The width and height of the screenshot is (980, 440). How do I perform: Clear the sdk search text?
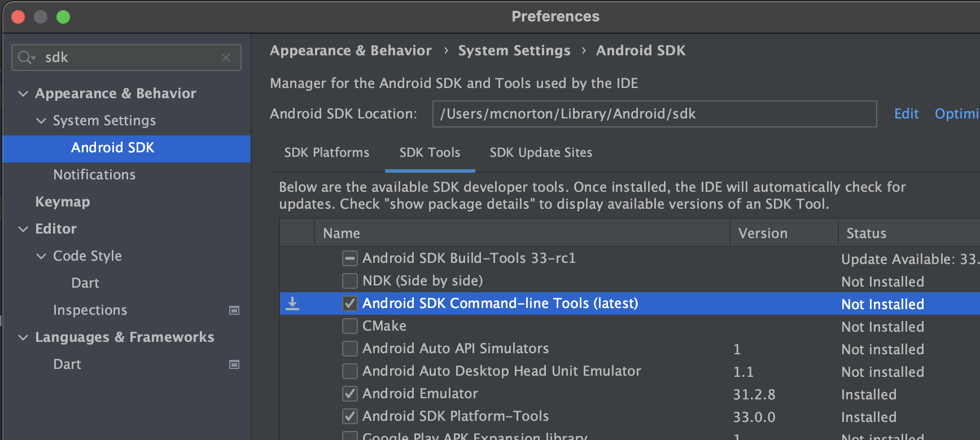226,58
